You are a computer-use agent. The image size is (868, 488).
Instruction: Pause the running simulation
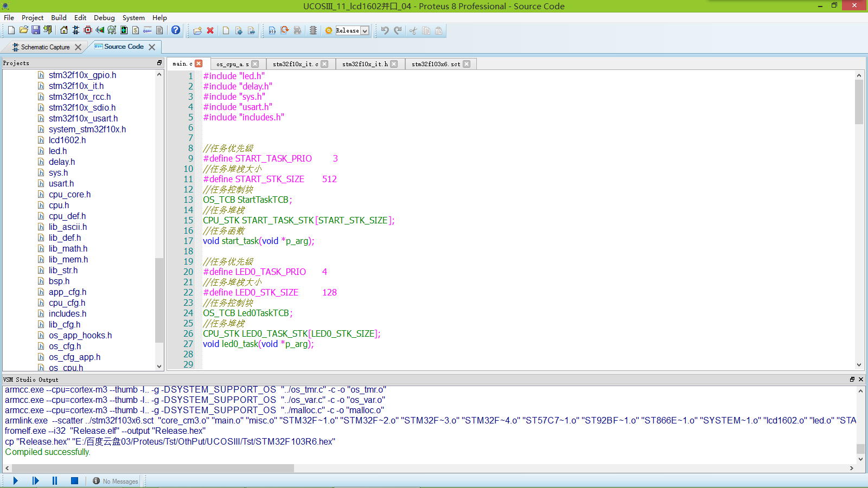[55, 481]
